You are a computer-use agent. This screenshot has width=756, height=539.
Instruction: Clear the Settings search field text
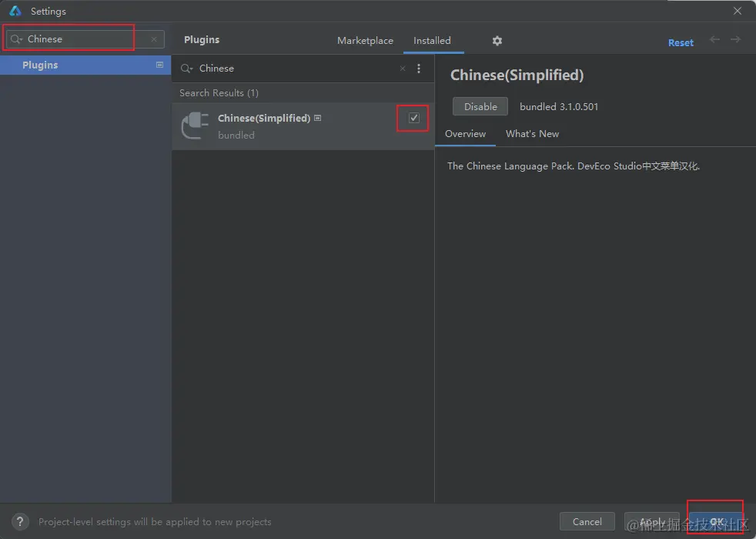154,39
